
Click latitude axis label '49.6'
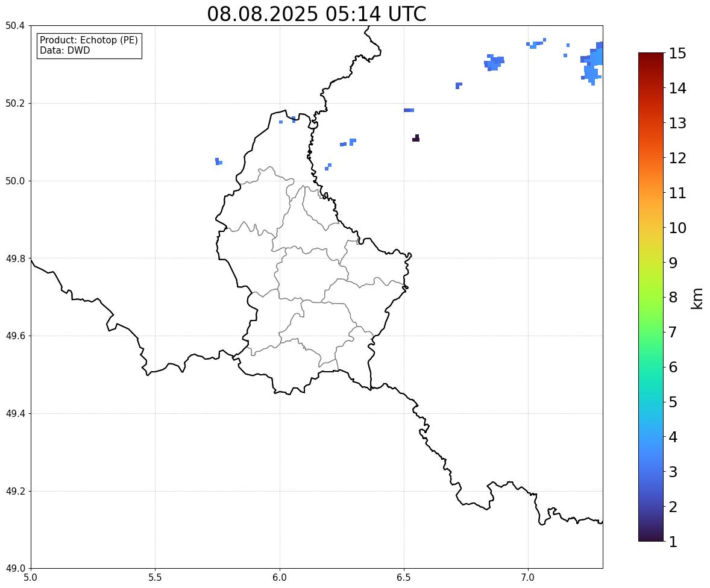click(15, 336)
